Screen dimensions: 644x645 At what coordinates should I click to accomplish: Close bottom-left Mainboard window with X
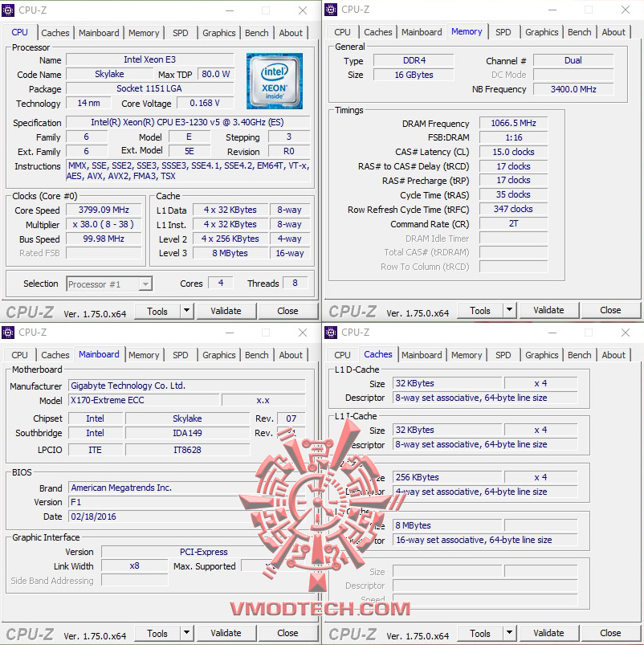(x=303, y=333)
